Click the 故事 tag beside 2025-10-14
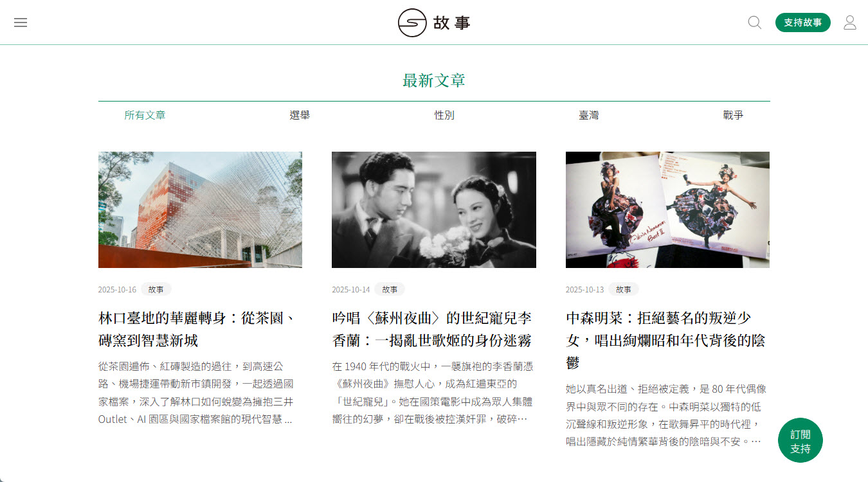Screen dimensions: 868x482 point(390,289)
